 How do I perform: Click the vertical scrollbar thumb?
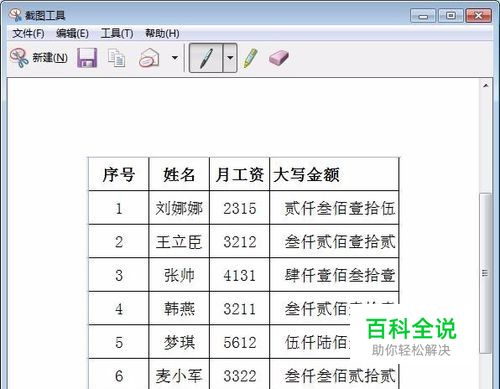[485, 273]
